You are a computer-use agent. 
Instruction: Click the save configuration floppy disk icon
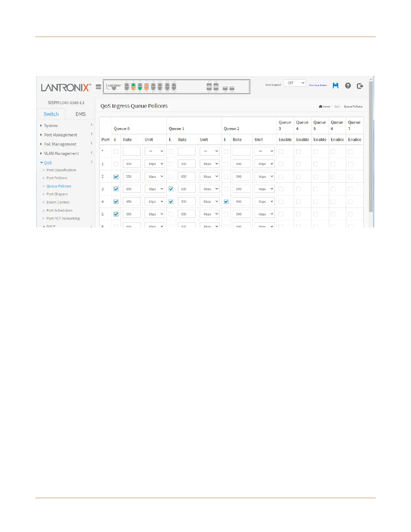coord(335,86)
